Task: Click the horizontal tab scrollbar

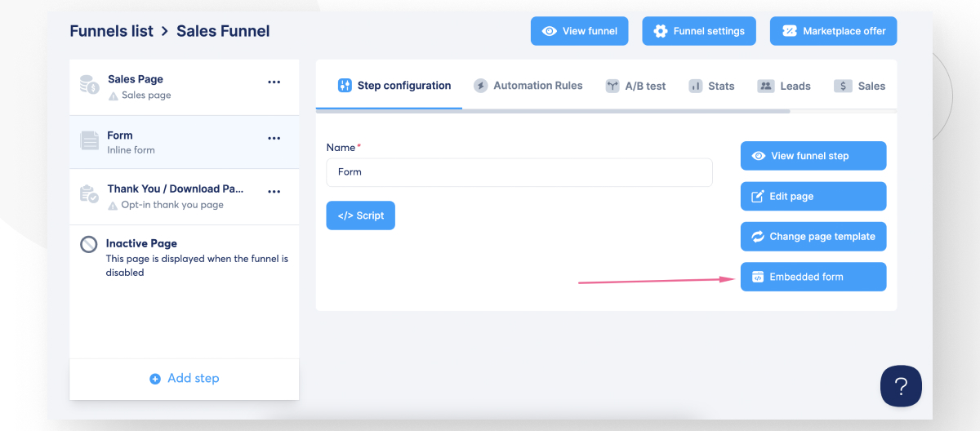Action: tap(552, 111)
